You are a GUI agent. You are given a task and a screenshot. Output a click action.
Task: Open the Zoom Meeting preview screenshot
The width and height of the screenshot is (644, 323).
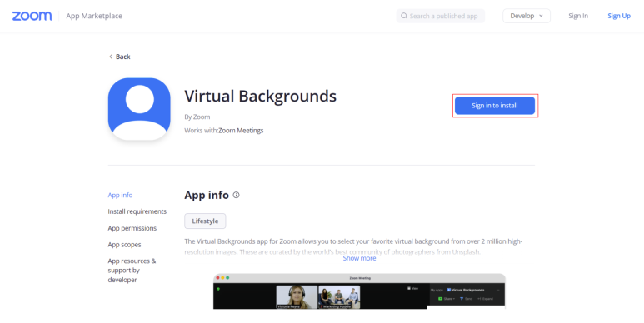359,291
